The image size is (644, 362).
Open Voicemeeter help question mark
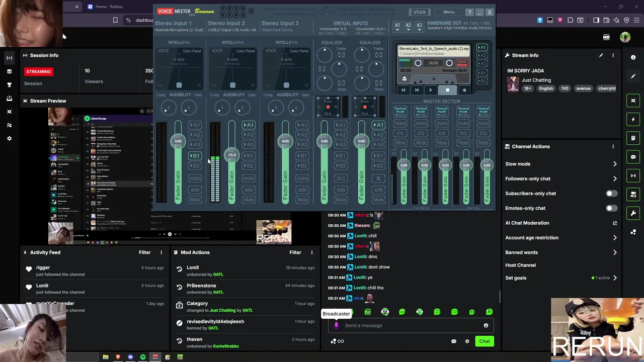coord(469,12)
